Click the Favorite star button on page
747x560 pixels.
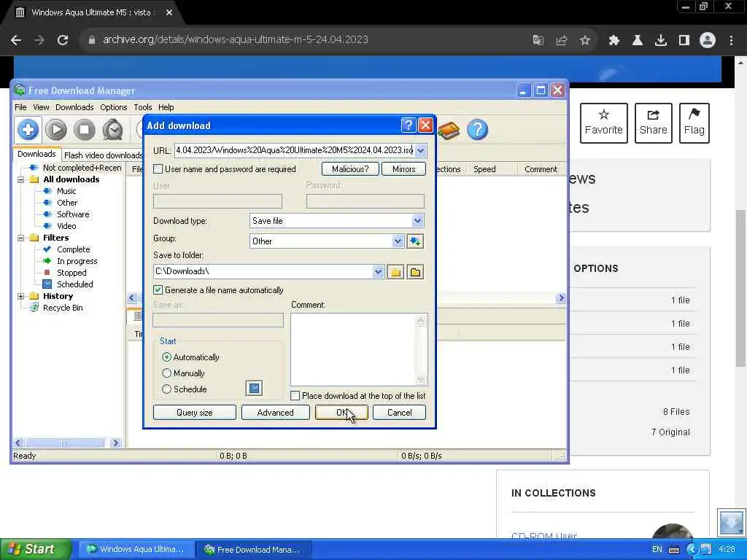[603, 122]
